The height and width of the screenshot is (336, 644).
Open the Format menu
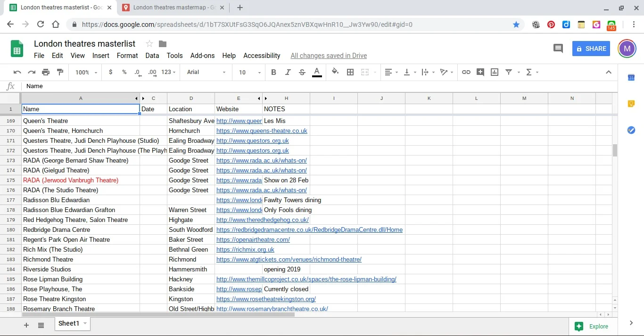[x=127, y=56]
